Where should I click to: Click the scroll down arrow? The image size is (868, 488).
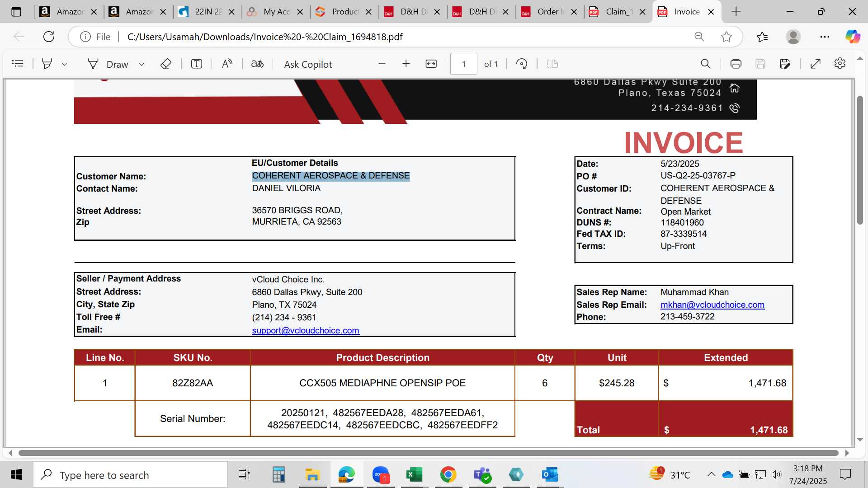pyautogui.click(x=860, y=440)
